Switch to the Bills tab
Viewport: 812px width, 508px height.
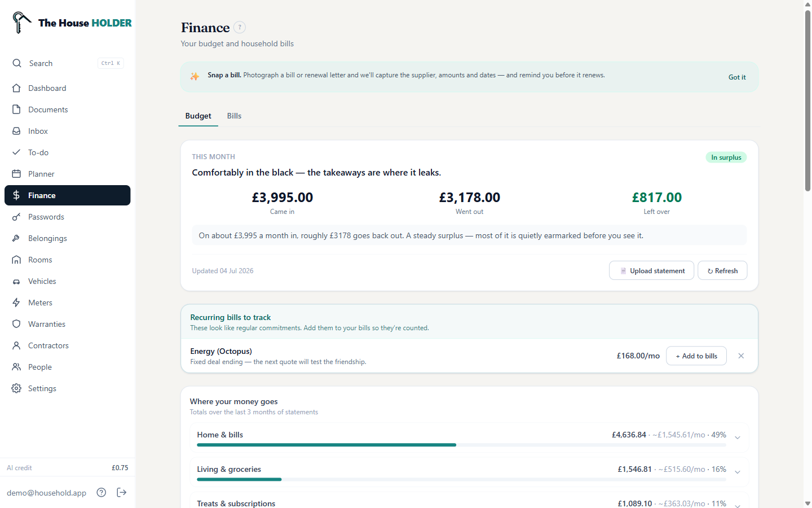click(x=234, y=116)
